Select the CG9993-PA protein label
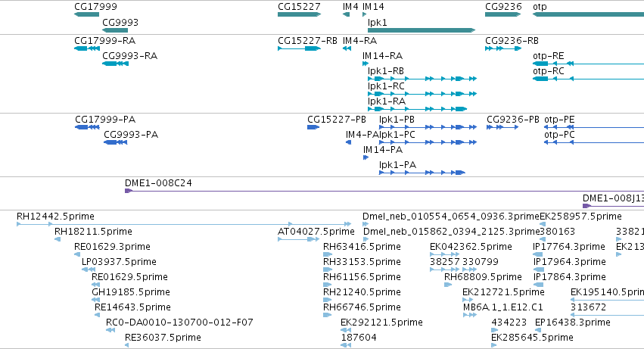 (x=131, y=135)
